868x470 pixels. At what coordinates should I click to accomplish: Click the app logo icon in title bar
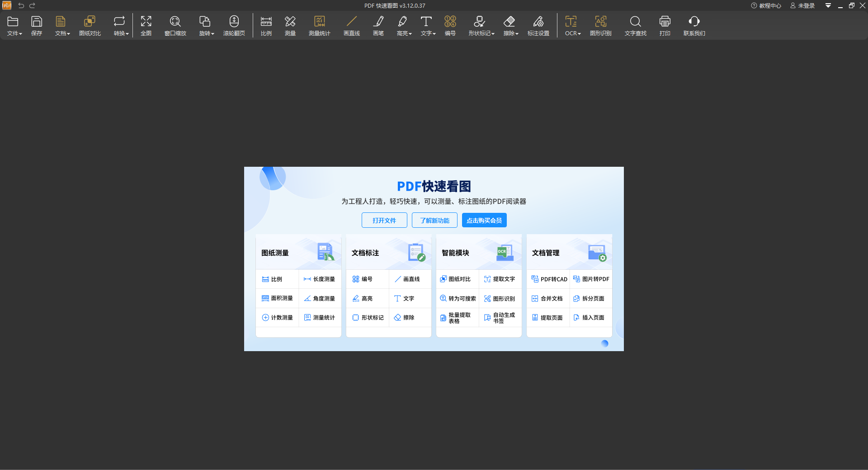point(7,5)
